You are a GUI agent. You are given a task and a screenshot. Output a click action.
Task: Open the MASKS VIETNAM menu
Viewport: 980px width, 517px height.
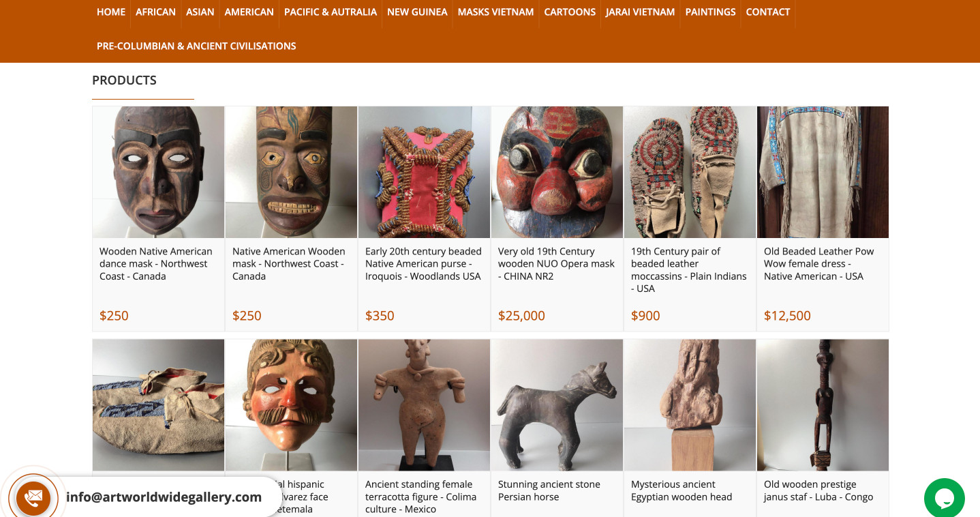495,12
